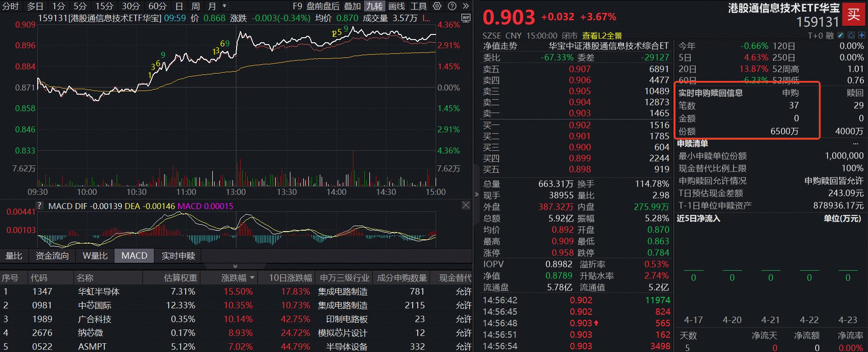This screenshot has width=868, height=352.
Task: Expand toolbar with double-arrow icon
Action: tap(465, 6)
